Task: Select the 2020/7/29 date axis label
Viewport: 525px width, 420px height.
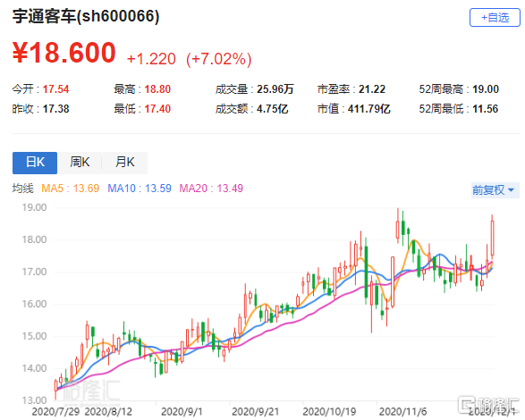Action: click(55, 412)
